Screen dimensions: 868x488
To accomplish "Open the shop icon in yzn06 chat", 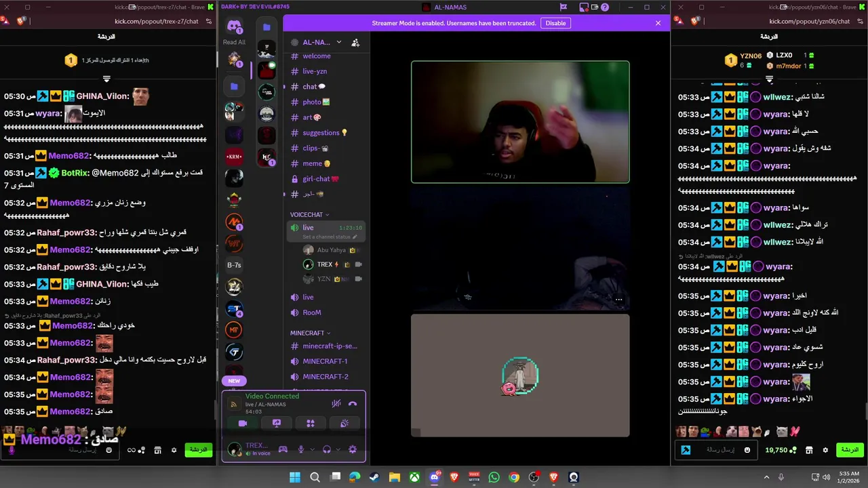I will pos(809,450).
